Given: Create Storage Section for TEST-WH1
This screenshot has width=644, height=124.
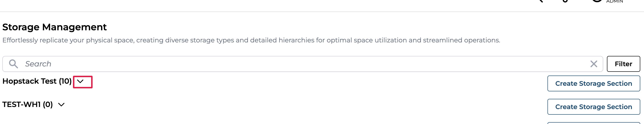Looking at the screenshot, I should [593, 107].
